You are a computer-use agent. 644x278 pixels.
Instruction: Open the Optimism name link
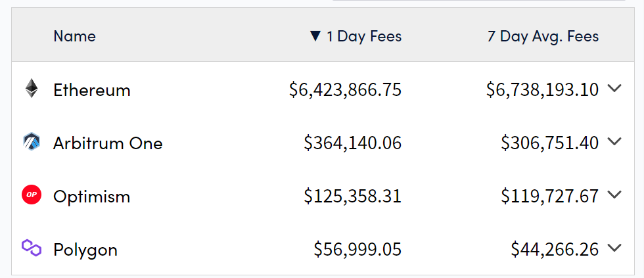pyautogui.click(x=92, y=197)
